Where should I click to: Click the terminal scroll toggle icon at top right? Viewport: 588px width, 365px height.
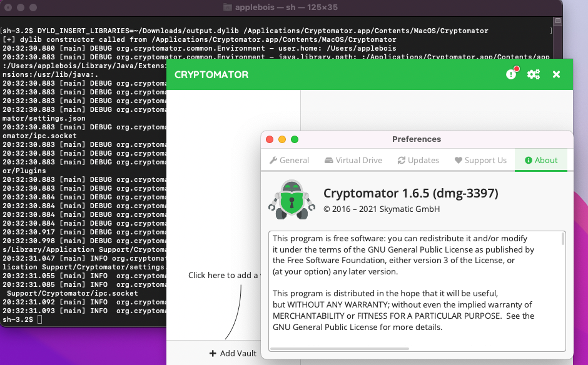tap(557, 21)
